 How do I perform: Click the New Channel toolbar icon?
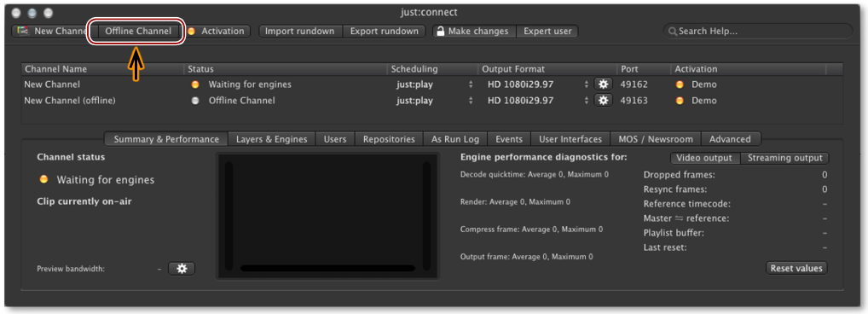23,31
